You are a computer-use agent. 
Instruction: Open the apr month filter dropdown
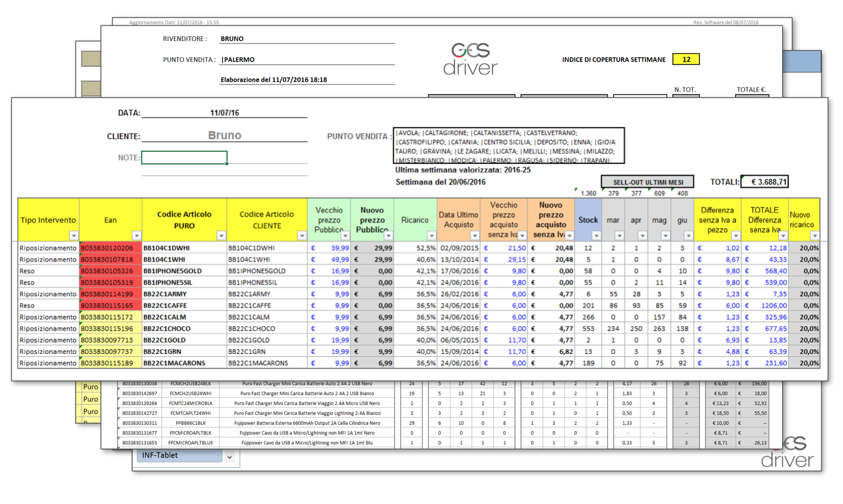(x=642, y=236)
